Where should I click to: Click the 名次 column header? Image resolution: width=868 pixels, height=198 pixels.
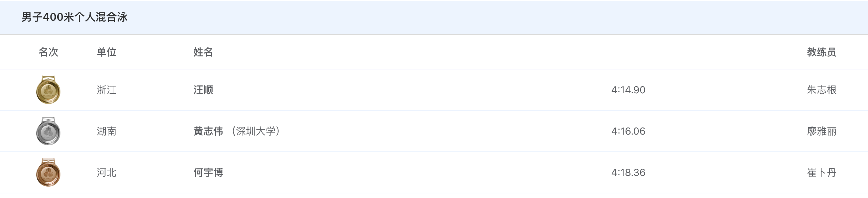(x=48, y=52)
